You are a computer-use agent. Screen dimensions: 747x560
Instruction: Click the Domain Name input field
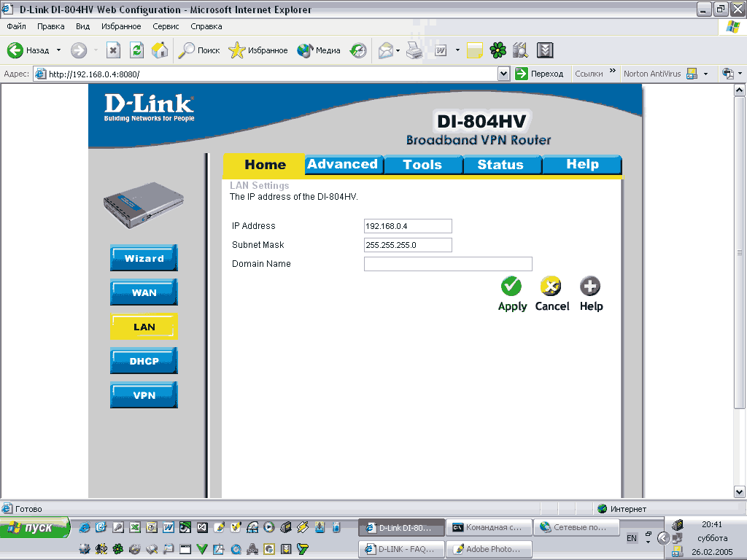click(x=448, y=264)
